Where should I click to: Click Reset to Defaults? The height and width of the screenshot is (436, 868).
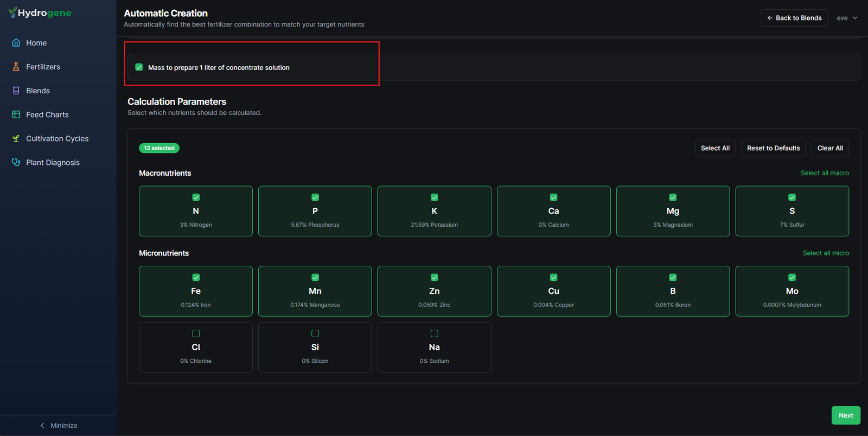(773, 148)
